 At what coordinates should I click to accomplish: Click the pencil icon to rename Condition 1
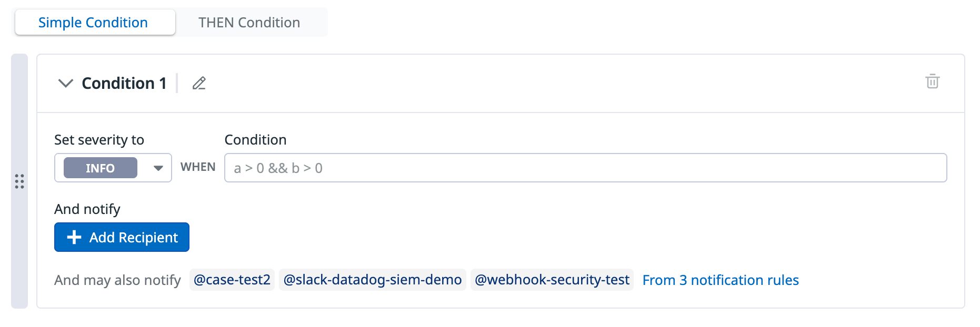click(x=199, y=83)
